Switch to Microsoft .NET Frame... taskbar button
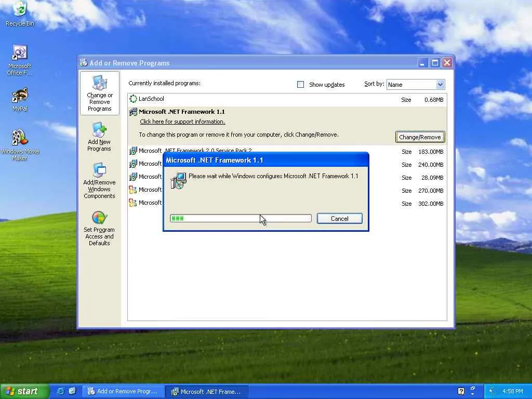532x399 pixels. click(x=207, y=391)
